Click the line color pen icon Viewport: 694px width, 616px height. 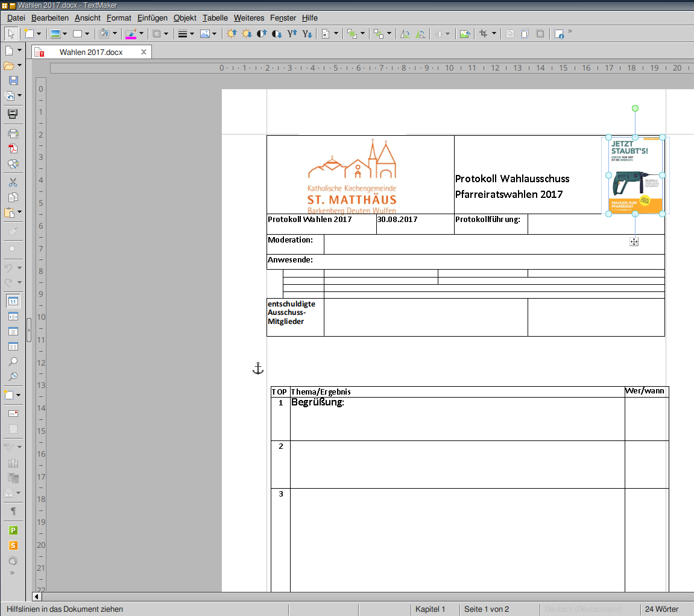click(131, 34)
